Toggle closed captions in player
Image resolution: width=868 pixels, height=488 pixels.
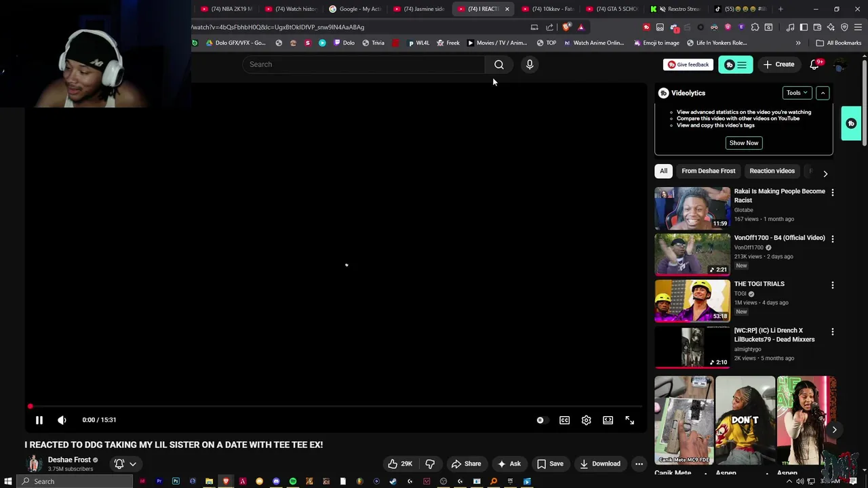click(564, 420)
